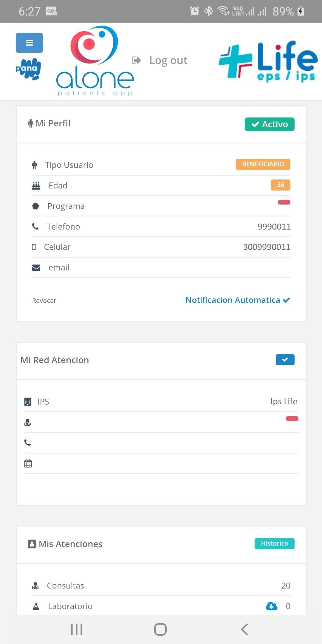
Task: Click the Edad birthday cake icon
Action: coord(36,185)
